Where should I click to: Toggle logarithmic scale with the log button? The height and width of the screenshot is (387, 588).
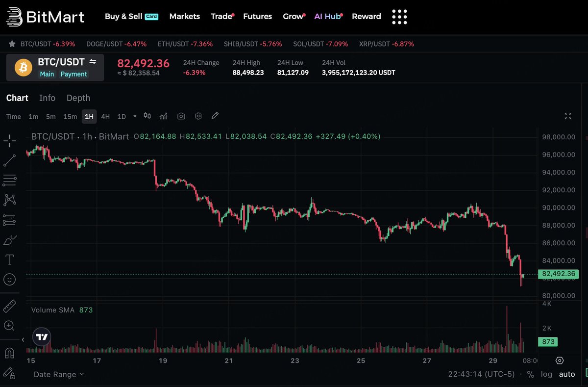click(546, 374)
